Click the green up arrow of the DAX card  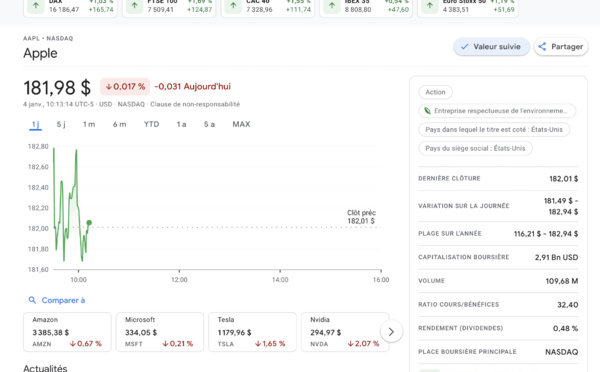pos(36,6)
